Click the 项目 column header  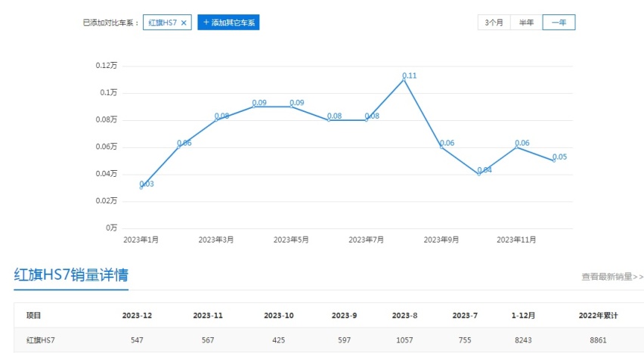(34, 316)
